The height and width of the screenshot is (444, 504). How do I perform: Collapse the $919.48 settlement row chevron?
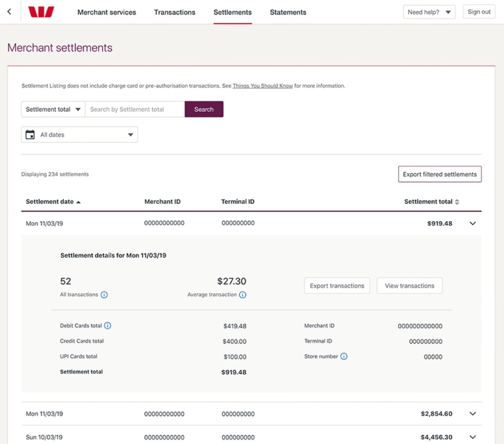point(472,223)
